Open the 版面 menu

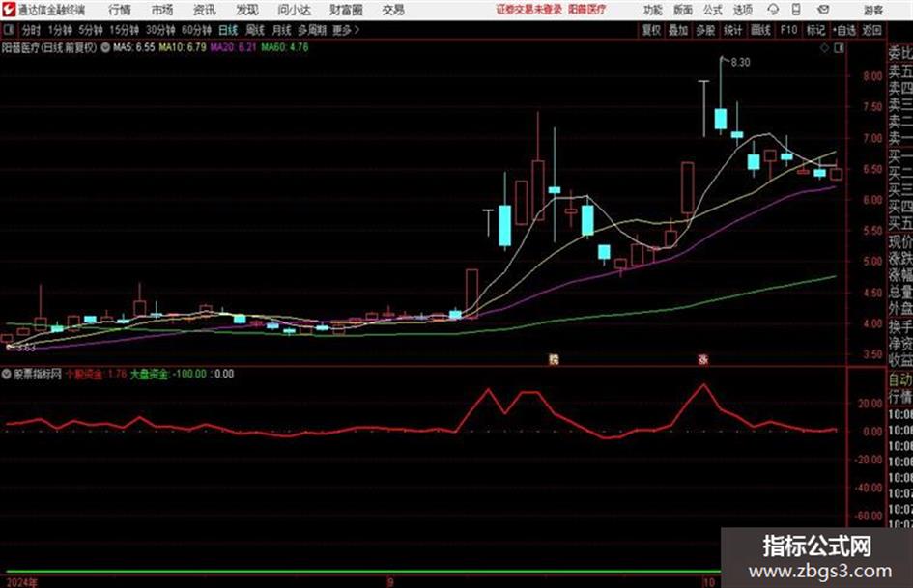click(x=682, y=10)
